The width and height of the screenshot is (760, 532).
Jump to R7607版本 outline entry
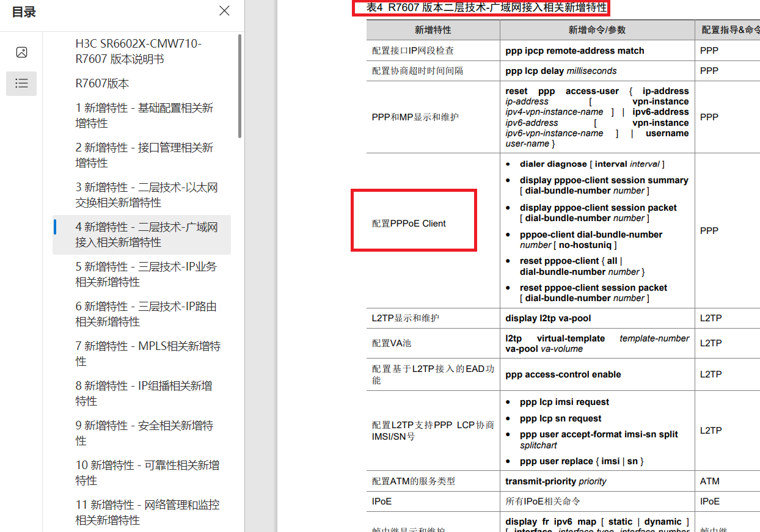(141, 84)
